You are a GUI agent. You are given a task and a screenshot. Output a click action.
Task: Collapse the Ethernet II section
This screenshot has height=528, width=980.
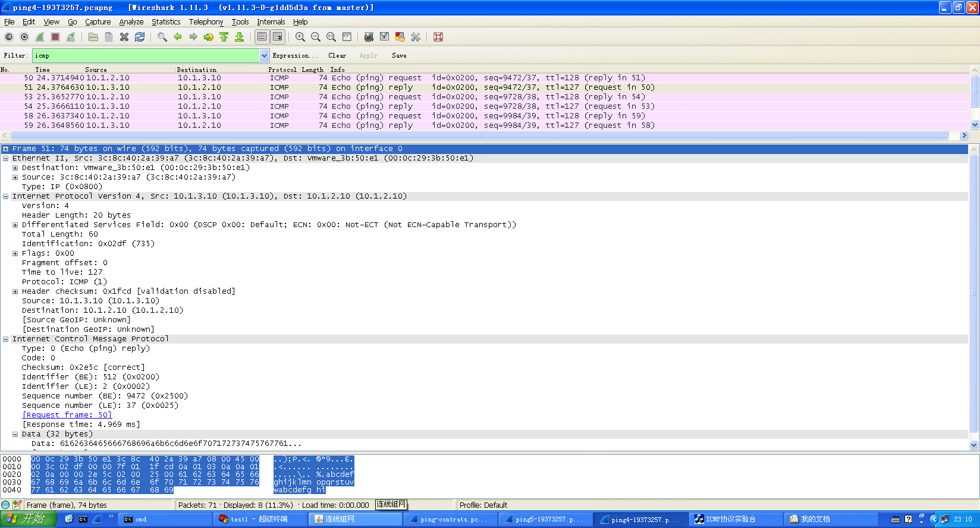point(5,158)
